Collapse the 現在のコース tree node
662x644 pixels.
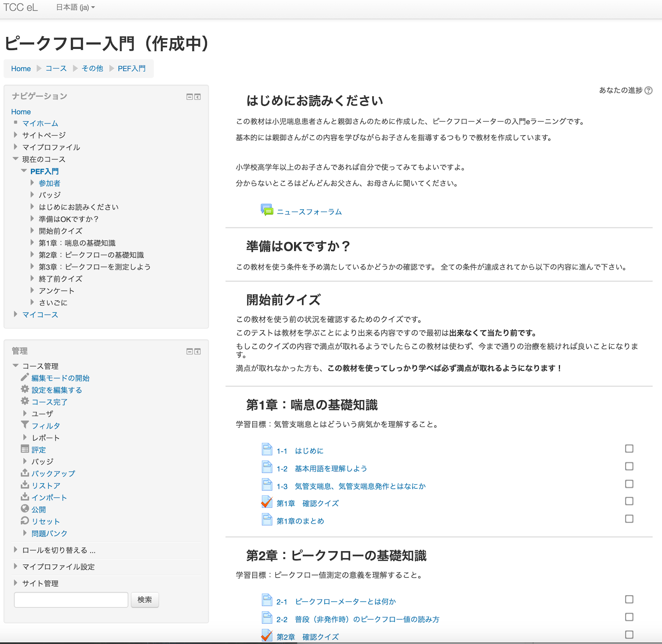[16, 159]
